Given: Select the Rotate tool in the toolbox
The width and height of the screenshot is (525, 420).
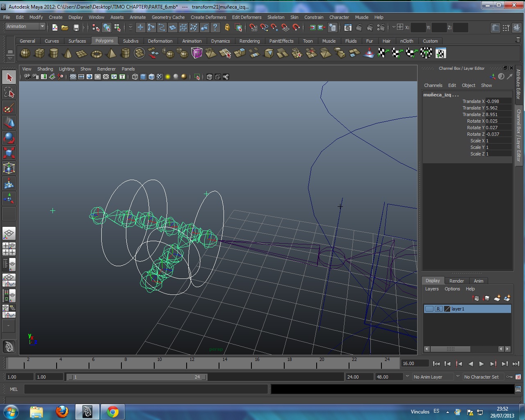Looking at the screenshot, I should [9, 138].
